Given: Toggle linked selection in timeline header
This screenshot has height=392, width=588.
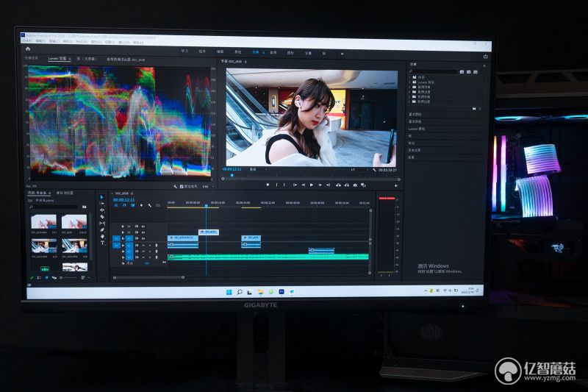Looking at the screenshot, I should point(133,206).
